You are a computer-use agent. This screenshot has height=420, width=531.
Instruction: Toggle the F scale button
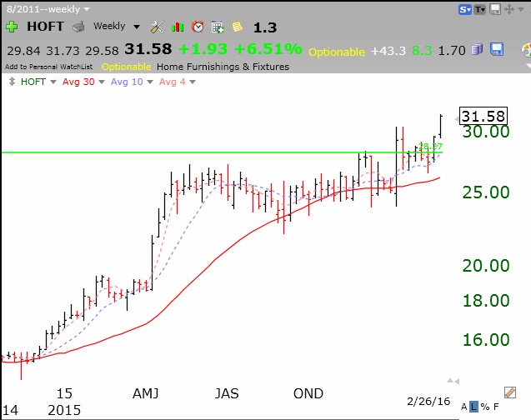(496, 407)
